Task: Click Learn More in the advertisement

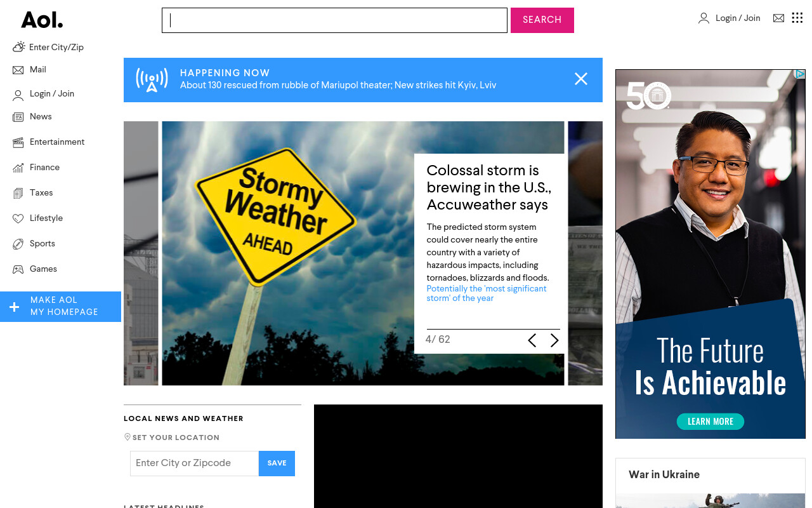Action: point(710,422)
